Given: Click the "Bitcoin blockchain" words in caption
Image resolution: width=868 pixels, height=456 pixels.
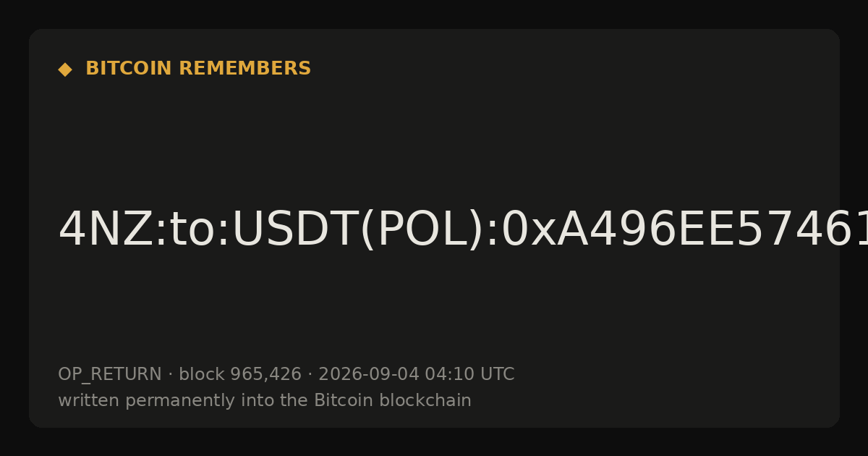Looking at the screenshot, I should coord(393,400).
